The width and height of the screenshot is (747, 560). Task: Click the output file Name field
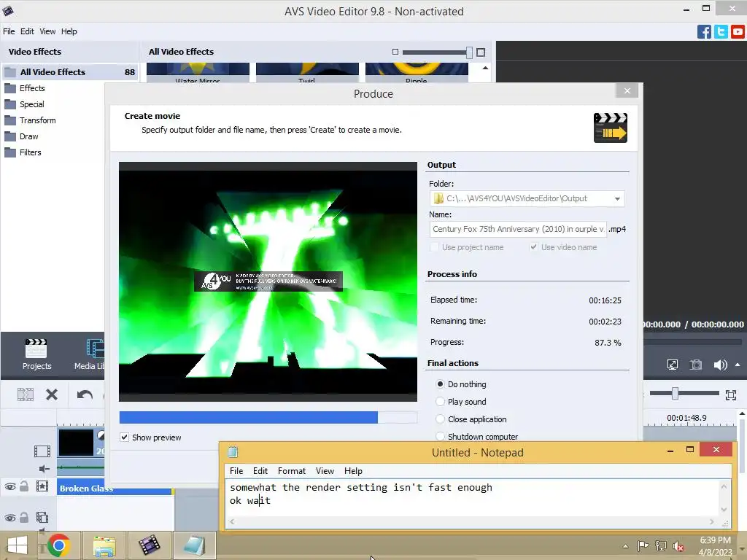[x=518, y=229]
